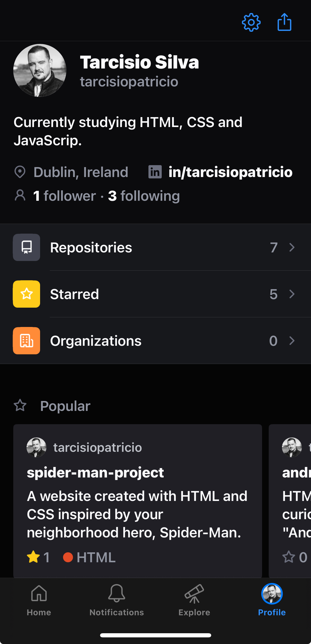
Task: View the 3 following list
Action: coord(144,196)
